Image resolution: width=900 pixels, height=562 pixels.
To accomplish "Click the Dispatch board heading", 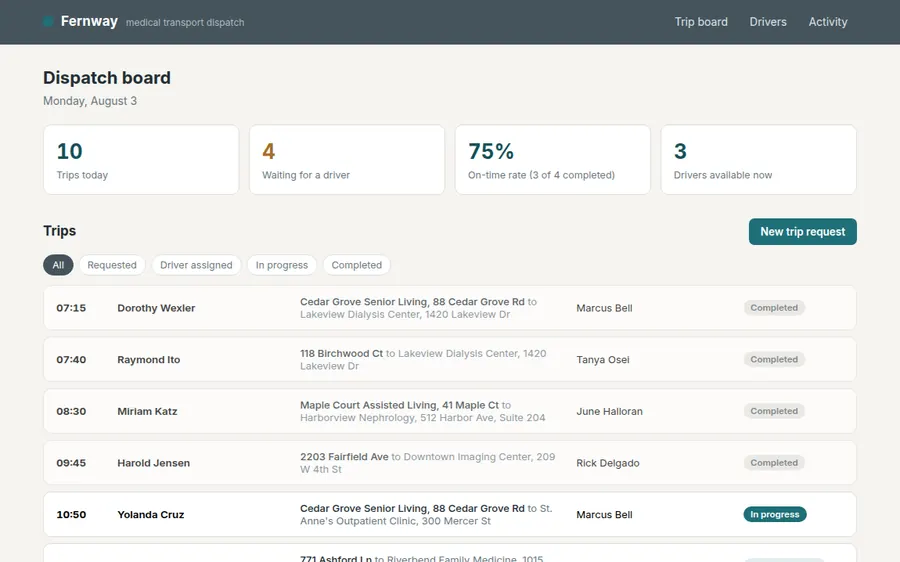I will pyautogui.click(x=107, y=77).
